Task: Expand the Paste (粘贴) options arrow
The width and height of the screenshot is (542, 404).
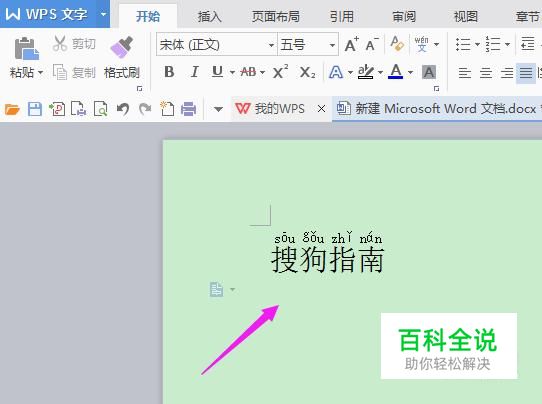Action: pos(40,73)
